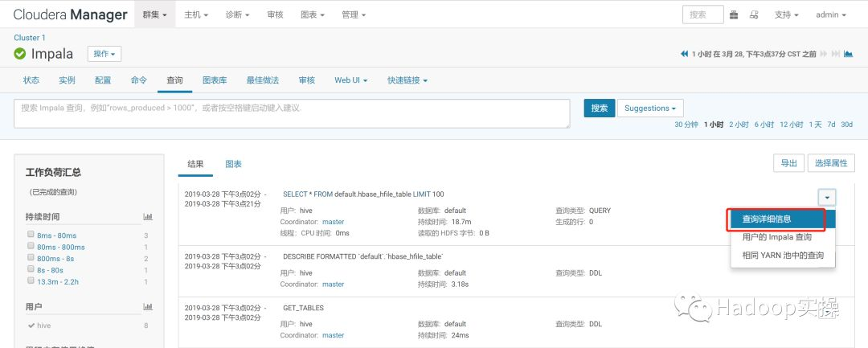Check the 8s - 80s duration filter
This screenshot has height=348, width=868.
point(31,269)
